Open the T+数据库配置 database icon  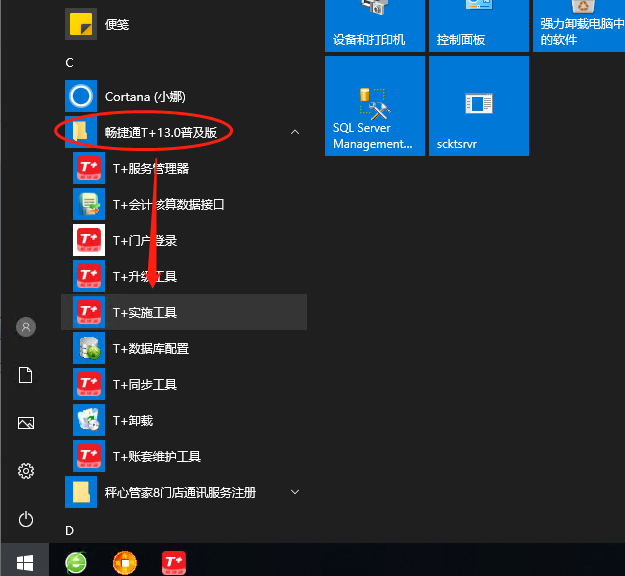(89, 348)
